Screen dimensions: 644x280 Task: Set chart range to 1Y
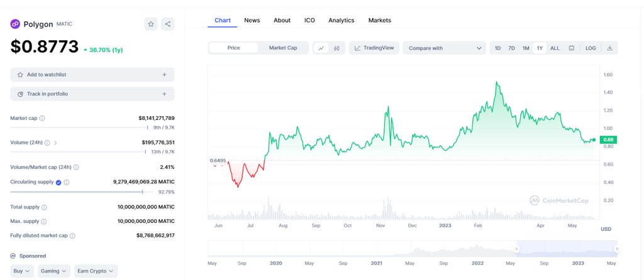point(540,48)
